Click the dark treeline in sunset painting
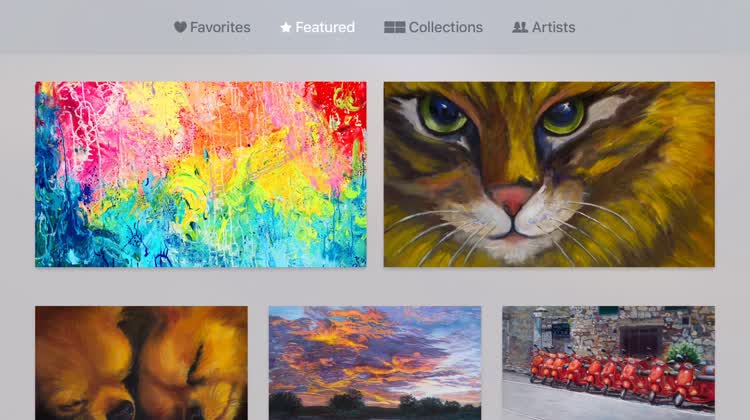Viewport: 750px width, 420px height. click(375, 407)
